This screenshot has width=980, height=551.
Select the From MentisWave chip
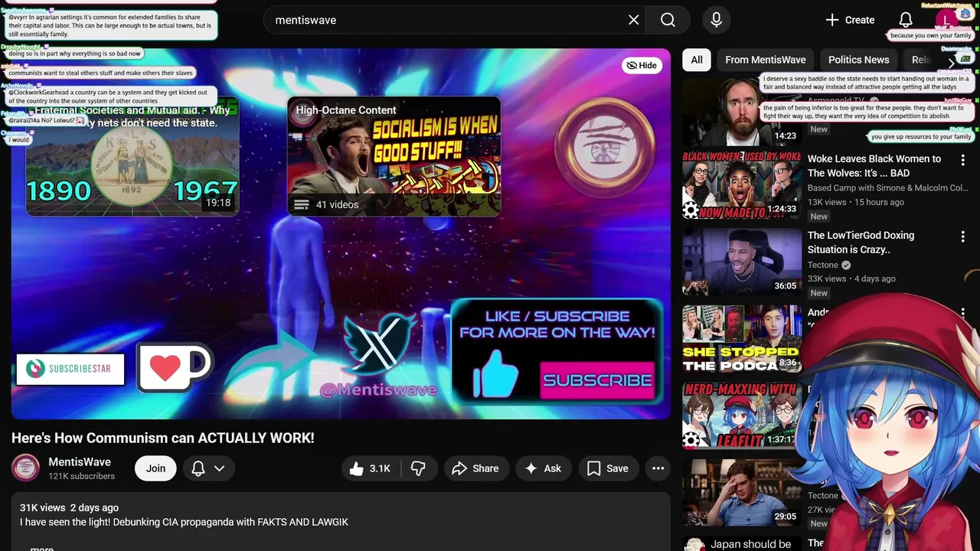pyautogui.click(x=766, y=60)
